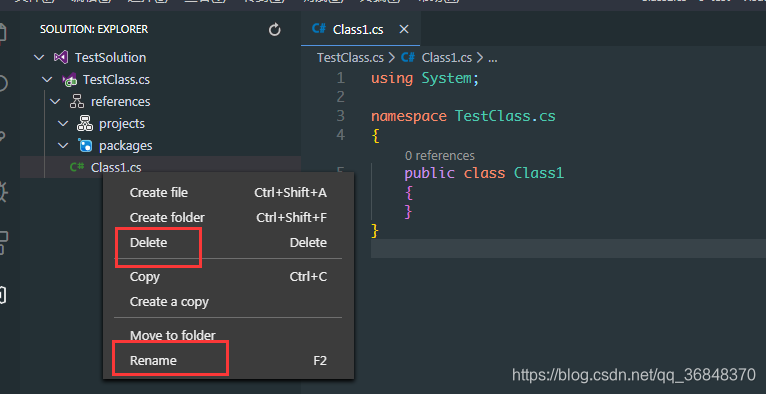This screenshot has height=394, width=766.
Task: Collapse the TestSolution tree node
Action: click(39, 58)
